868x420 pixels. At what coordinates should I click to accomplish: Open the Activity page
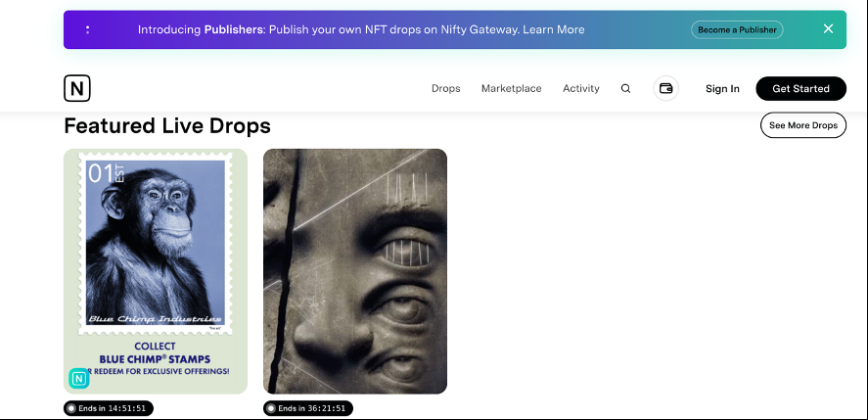(x=581, y=89)
